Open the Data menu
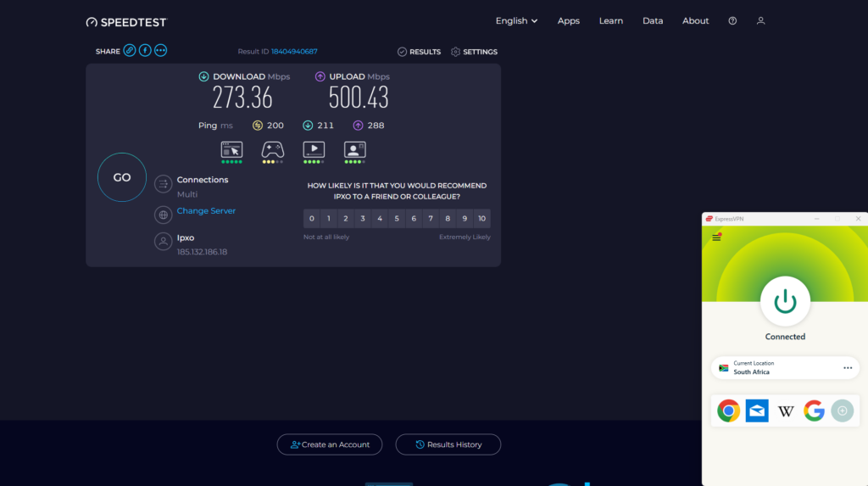The width and height of the screenshot is (868, 486). click(x=653, y=21)
